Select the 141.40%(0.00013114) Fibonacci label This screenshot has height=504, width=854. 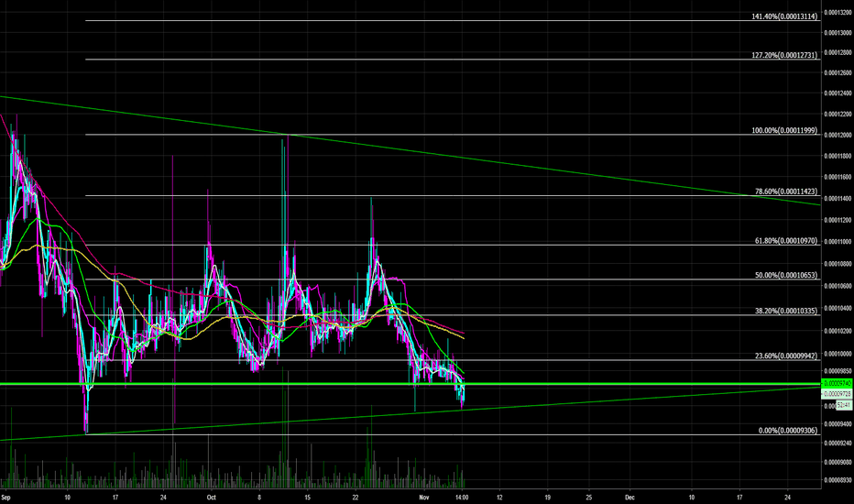click(784, 16)
